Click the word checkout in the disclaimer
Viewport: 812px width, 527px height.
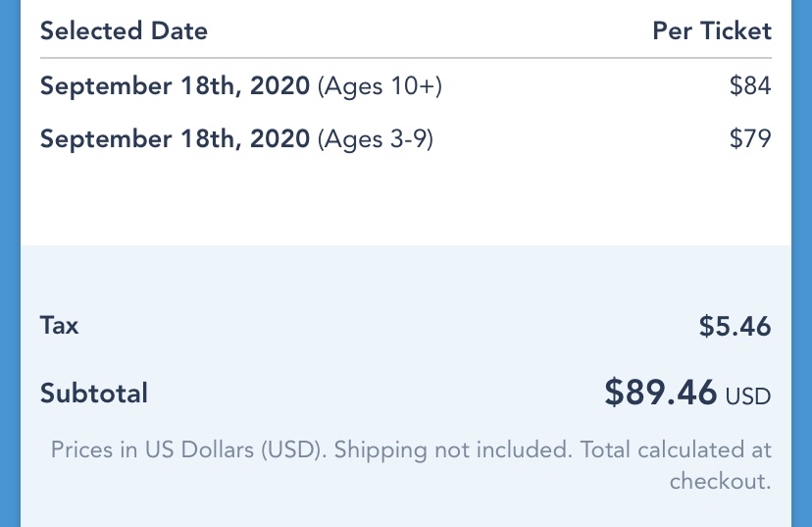click(719, 481)
